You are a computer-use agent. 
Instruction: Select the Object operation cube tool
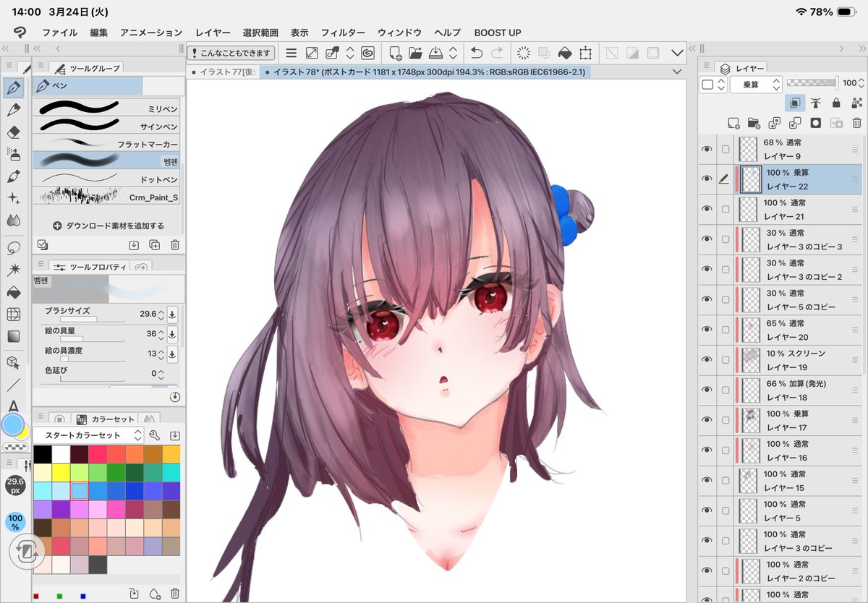pyautogui.click(x=13, y=362)
